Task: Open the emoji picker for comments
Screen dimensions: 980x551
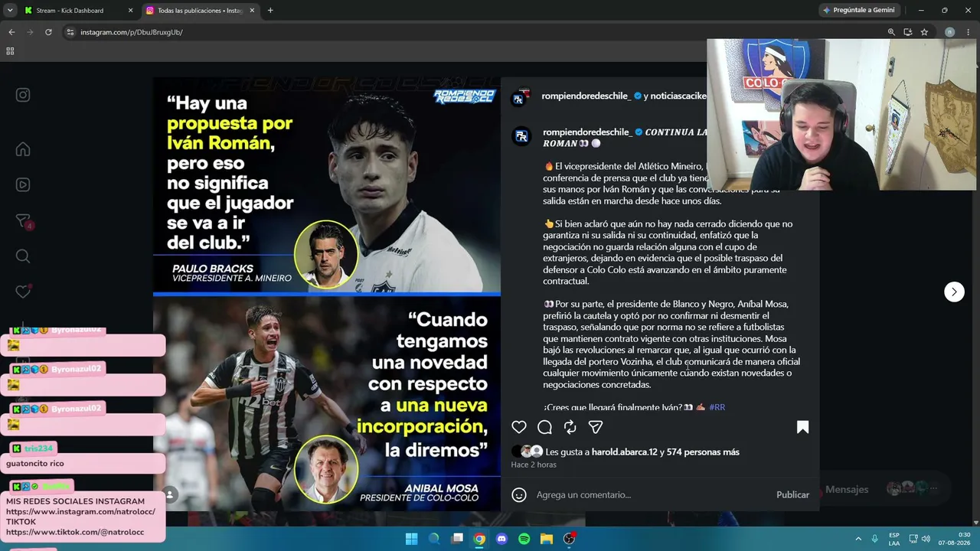Action: click(x=519, y=495)
